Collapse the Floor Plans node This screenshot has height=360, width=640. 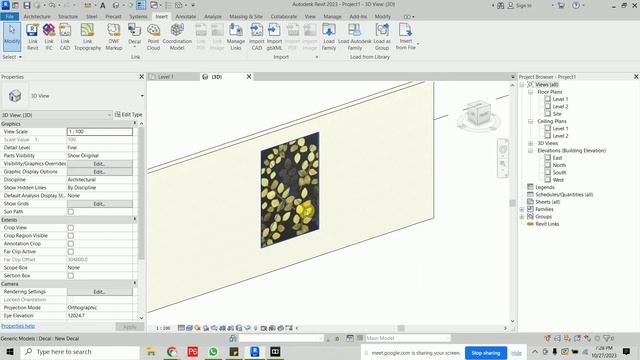pos(530,92)
